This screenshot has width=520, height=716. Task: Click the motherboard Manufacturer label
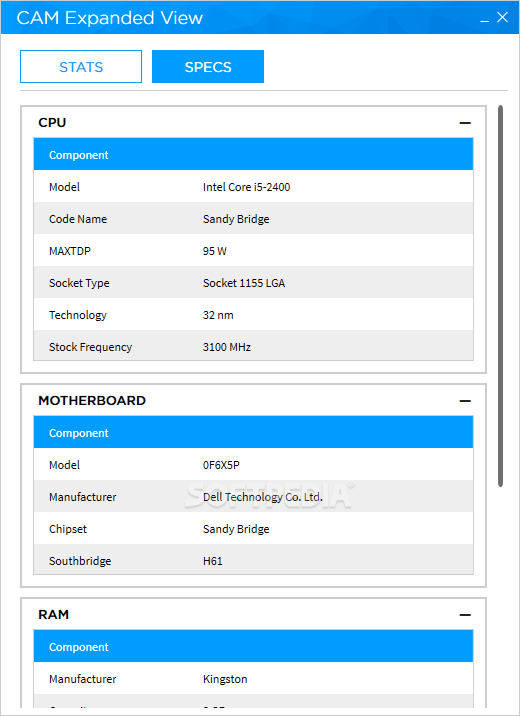(x=83, y=497)
